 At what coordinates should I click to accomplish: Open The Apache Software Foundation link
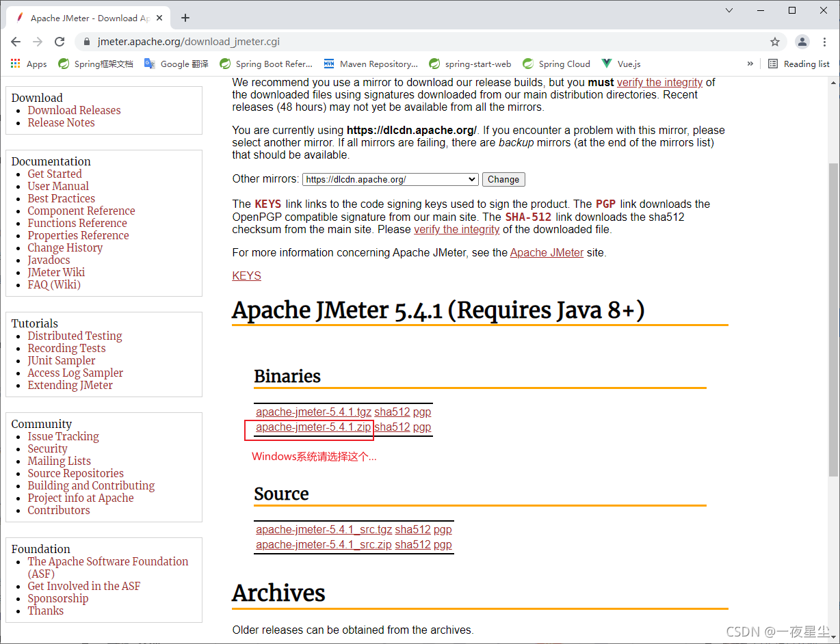click(x=107, y=567)
